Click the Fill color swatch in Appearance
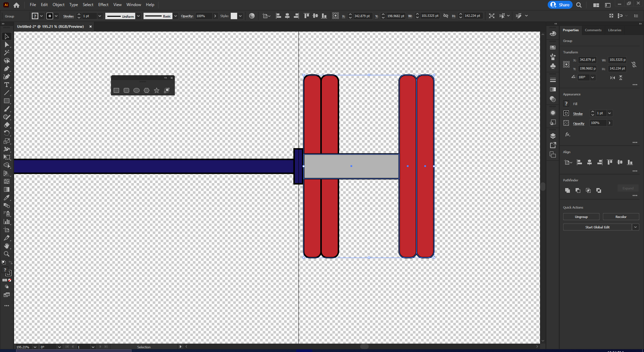This screenshot has width=644, height=352. (566, 103)
